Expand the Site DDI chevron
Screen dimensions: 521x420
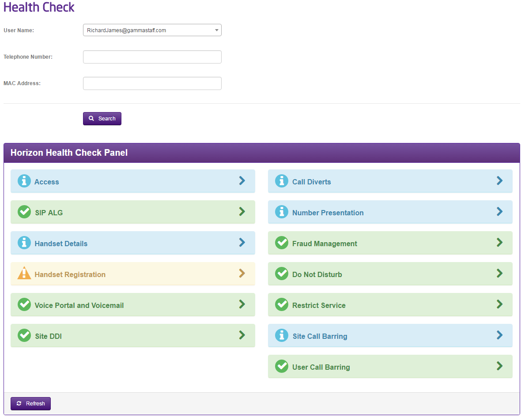pyautogui.click(x=242, y=335)
